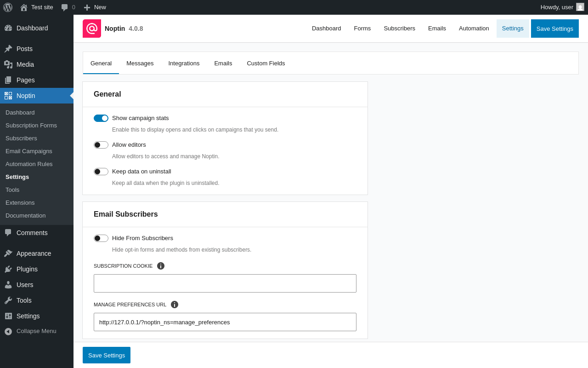This screenshot has height=368, width=588.
Task: Click the WordPress logo icon
Action: click(x=8, y=7)
